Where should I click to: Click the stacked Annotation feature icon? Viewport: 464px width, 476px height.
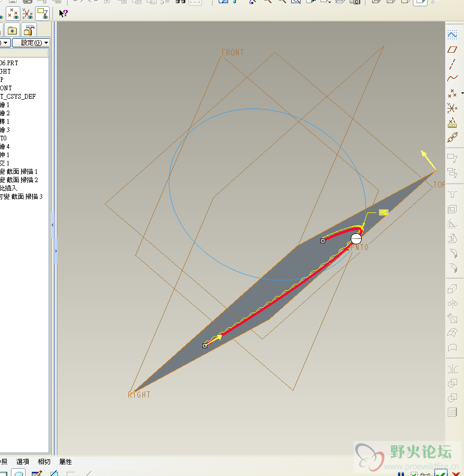pyautogui.click(x=452, y=173)
